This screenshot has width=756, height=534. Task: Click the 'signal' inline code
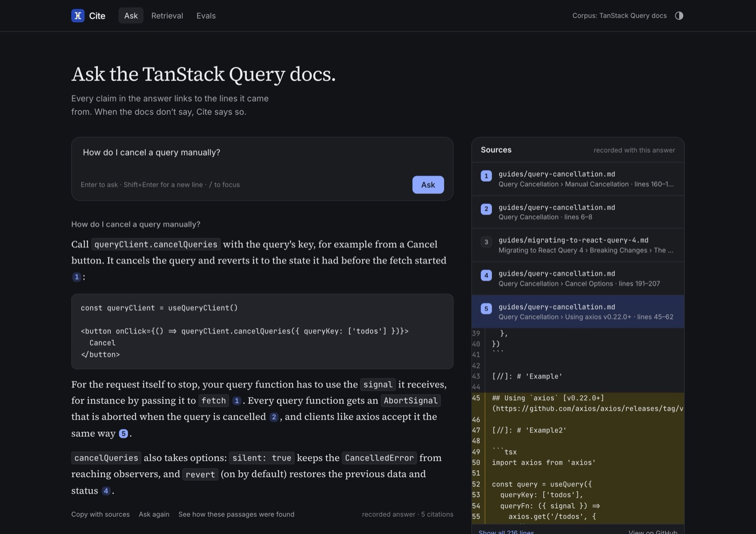378,385
